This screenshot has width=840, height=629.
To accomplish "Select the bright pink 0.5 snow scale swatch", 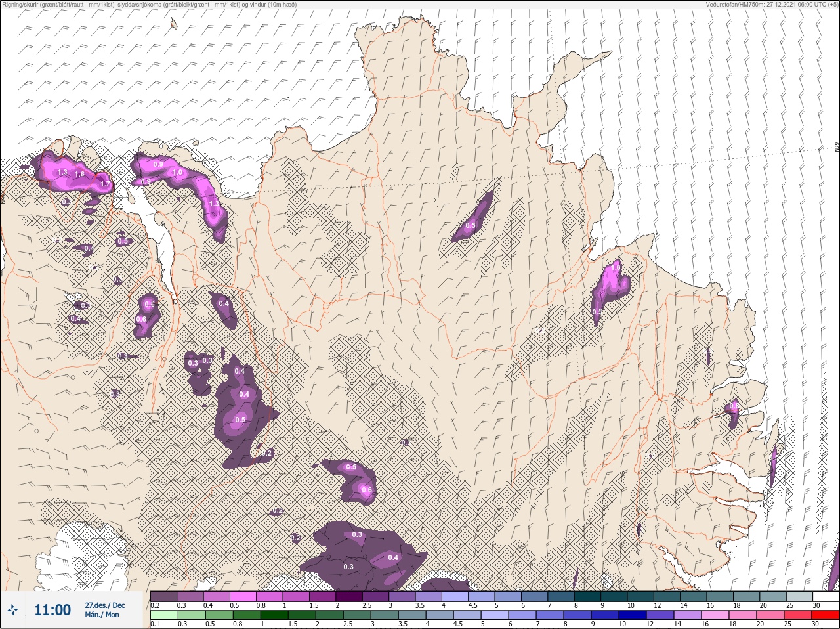I will coord(243,596).
